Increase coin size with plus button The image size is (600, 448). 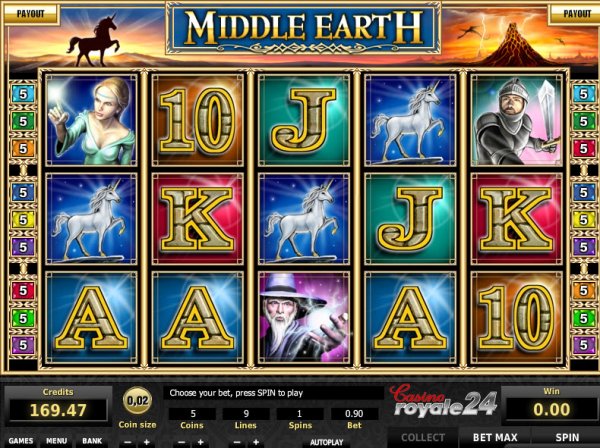147,442
